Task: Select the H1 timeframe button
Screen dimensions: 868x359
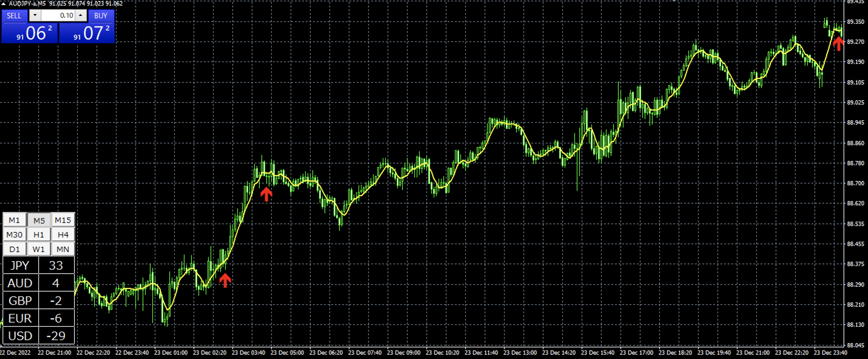Action: click(x=39, y=235)
